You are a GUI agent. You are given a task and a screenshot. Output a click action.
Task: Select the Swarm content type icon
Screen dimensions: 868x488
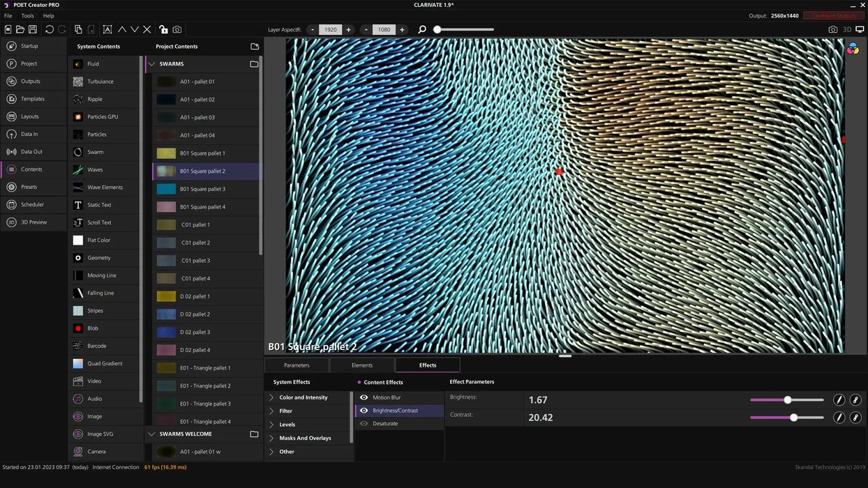click(x=78, y=152)
